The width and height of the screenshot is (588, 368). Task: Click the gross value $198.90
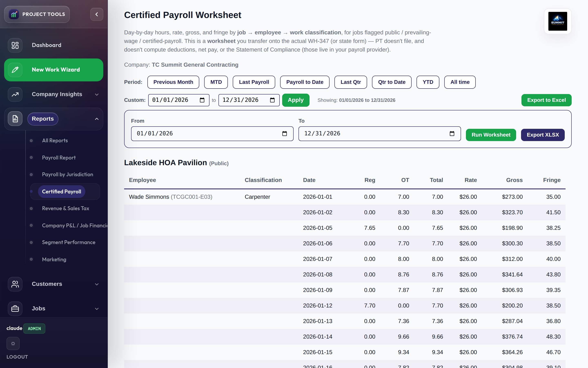point(512,228)
